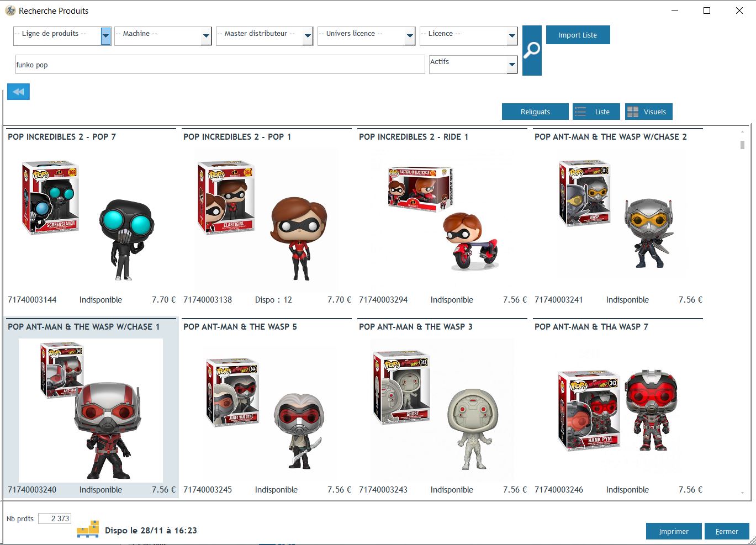This screenshot has width=756, height=545.
Task: Click the product list vertical scrollbar thumb
Action: tap(742, 145)
